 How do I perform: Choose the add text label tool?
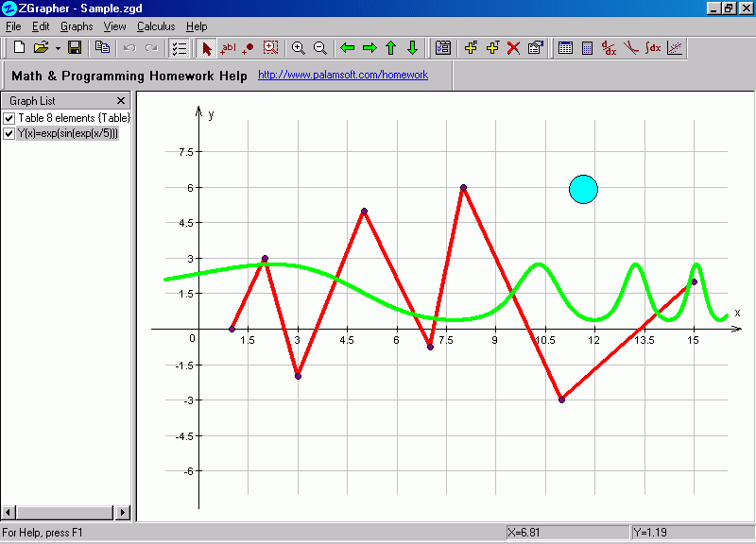point(228,48)
